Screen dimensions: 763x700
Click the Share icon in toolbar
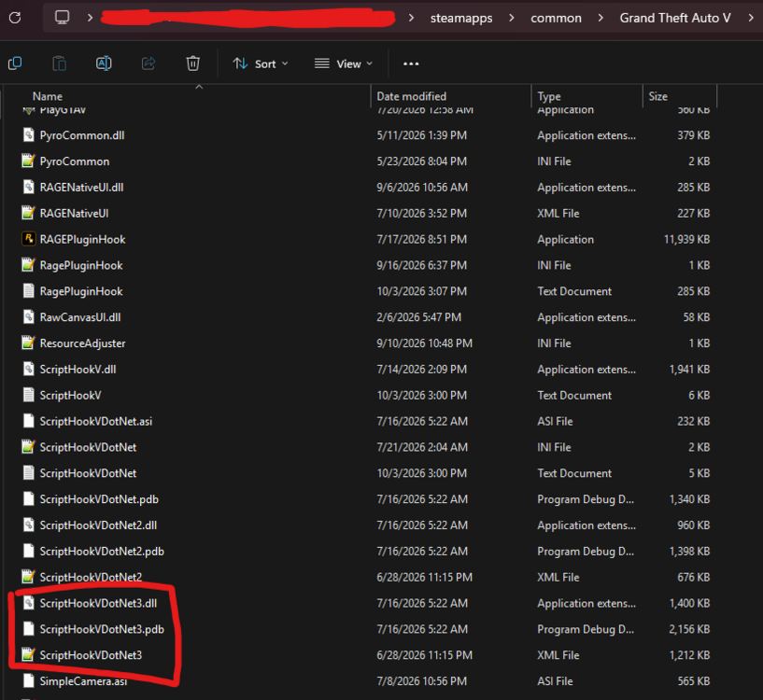(x=148, y=63)
